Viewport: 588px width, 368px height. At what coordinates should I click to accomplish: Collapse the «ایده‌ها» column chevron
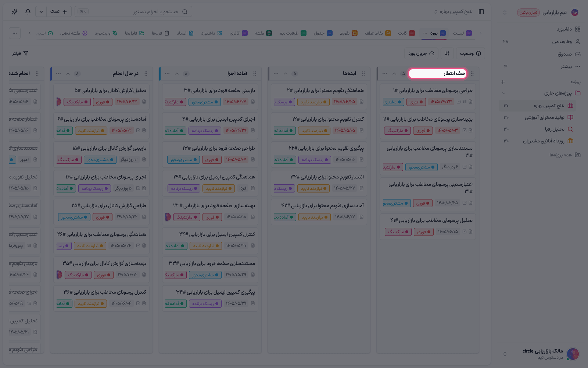point(286,74)
